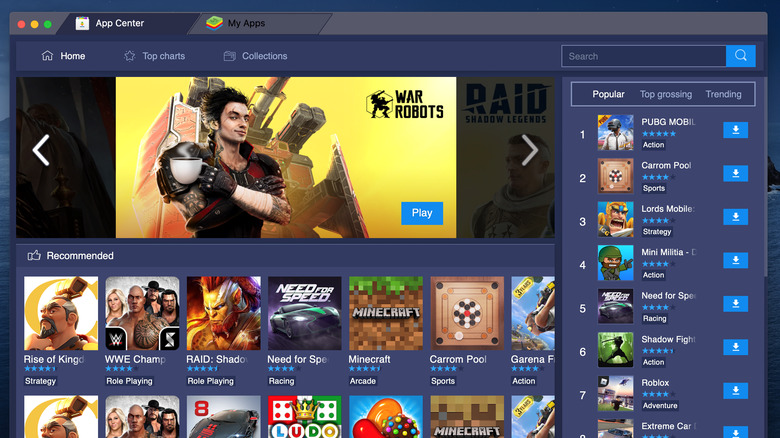Open Garena Free Fire recommended tile
Viewport: 780px width, 438px height.
pos(533,314)
